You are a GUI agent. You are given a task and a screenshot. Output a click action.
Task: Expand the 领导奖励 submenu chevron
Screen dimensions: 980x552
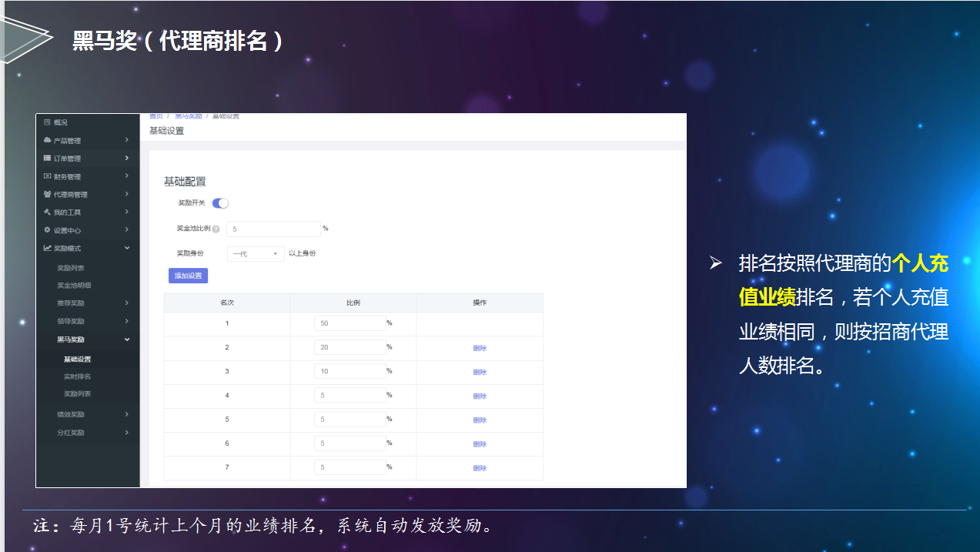click(127, 321)
